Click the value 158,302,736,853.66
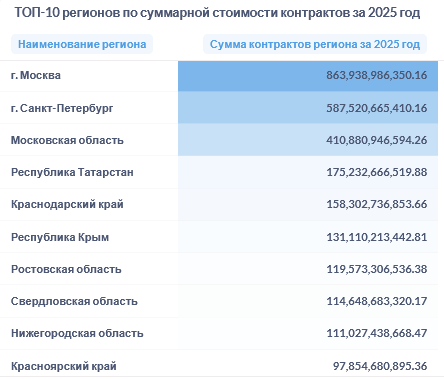Viewport: 444px width, 379px height. [377, 204]
